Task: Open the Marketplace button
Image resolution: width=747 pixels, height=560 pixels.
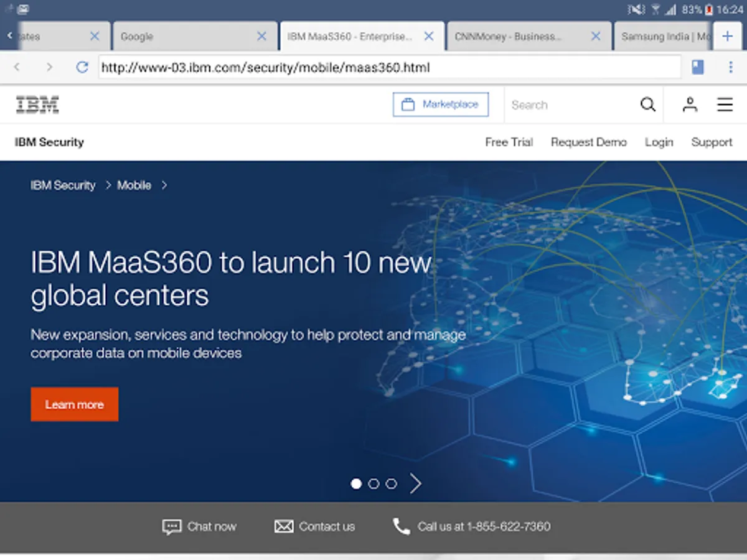Action: pyautogui.click(x=441, y=105)
